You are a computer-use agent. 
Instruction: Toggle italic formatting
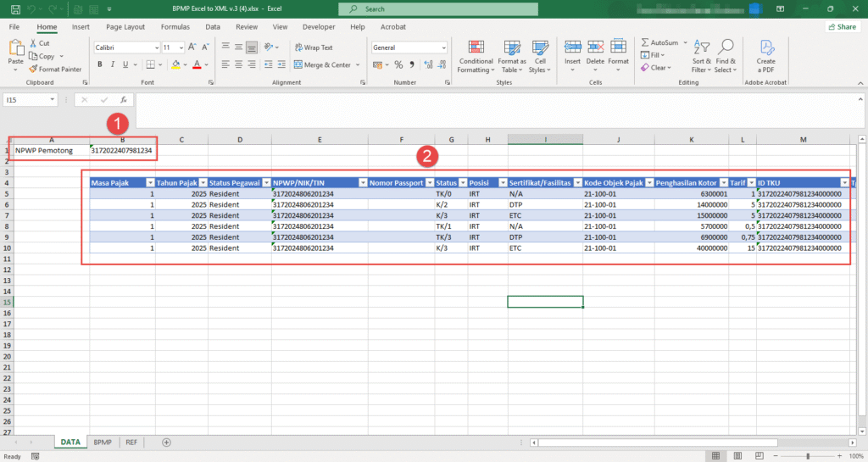point(113,64)
